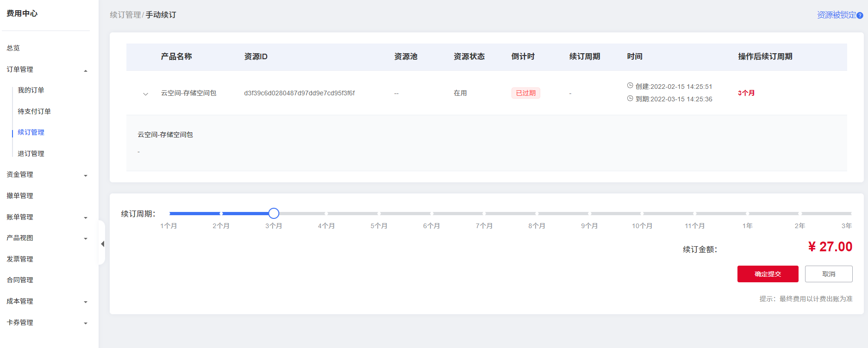Expand the 账单管理 menu section
Viewport: 868px width, 348px height.
click(85, 217)
